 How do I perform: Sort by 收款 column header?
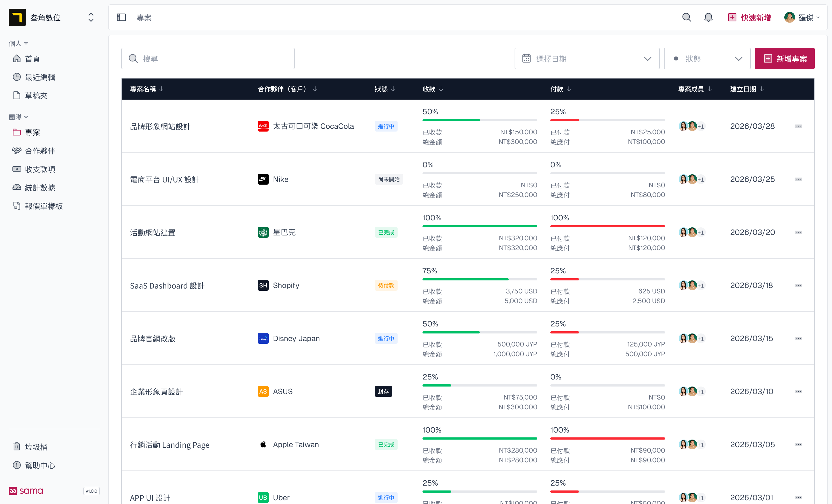(433, 89)
